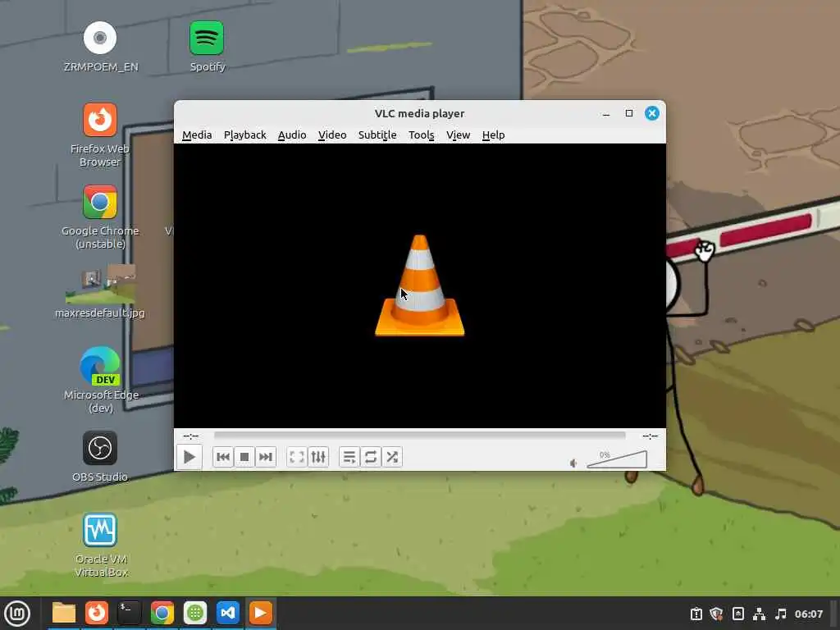Skip to previous media in VLC
840x630 pixels.
pos(223,457)
